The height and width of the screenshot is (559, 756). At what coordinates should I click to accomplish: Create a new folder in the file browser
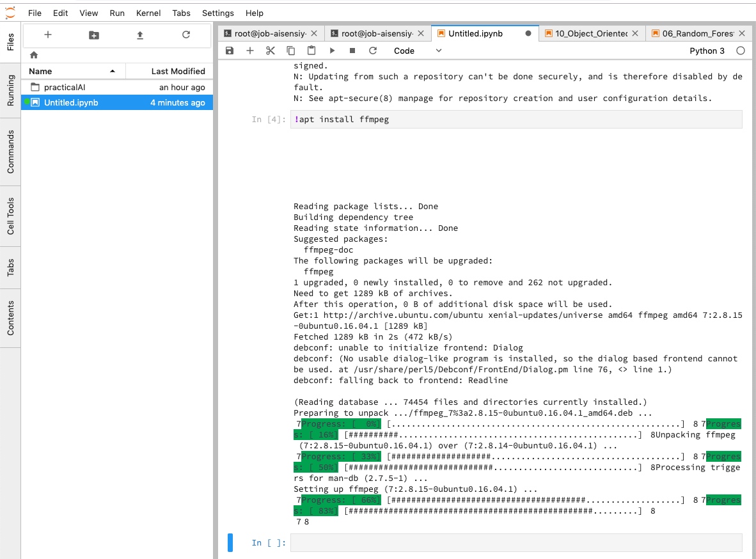click(x=94, y=35)
